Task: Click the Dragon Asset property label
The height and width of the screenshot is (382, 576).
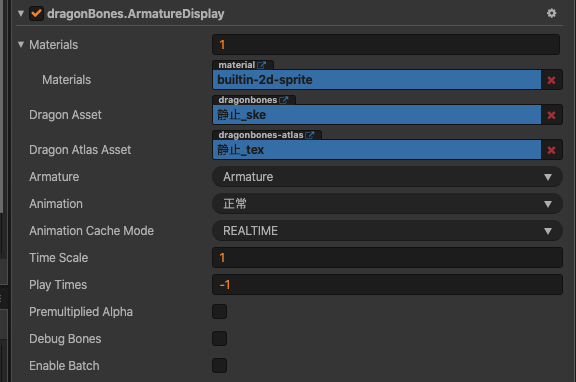Action: (65, 115)
